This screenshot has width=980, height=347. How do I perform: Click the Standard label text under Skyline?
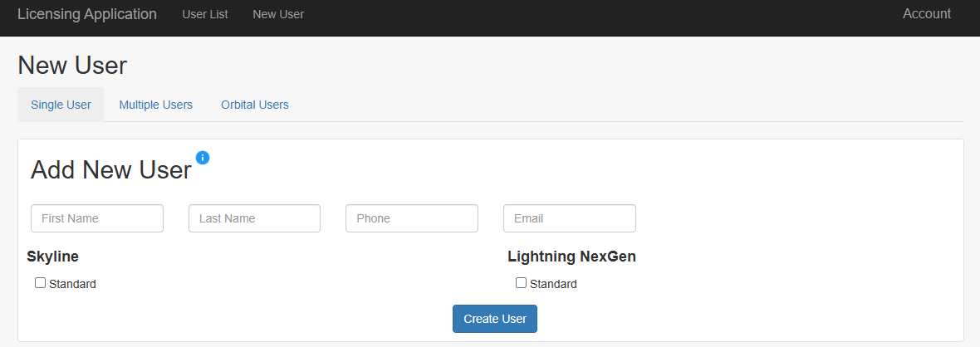tap(72, 284)
